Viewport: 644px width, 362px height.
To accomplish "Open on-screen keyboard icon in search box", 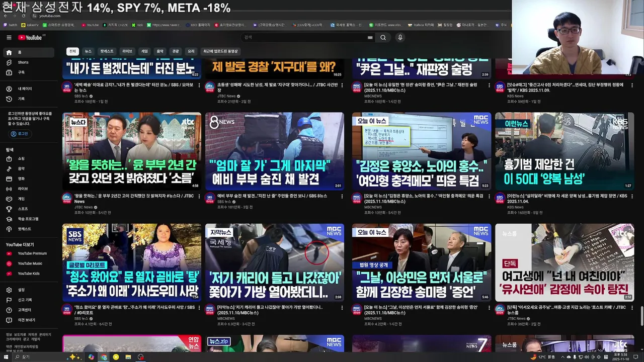I will coord(370,38).
